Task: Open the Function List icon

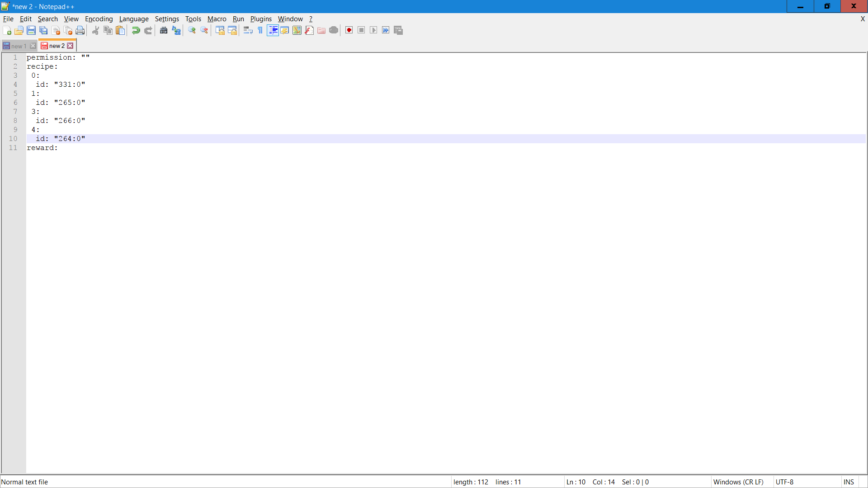Action: tap(309, 30)
